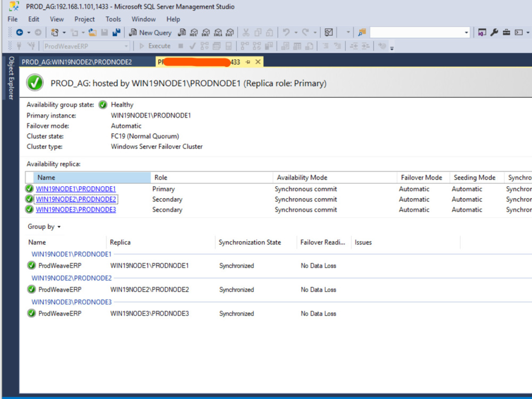Viewport: 532px width, 399px height.
Task: Collapse the WIN19NODE3\PRODNODE3 group header
Action: coord(72,302)
